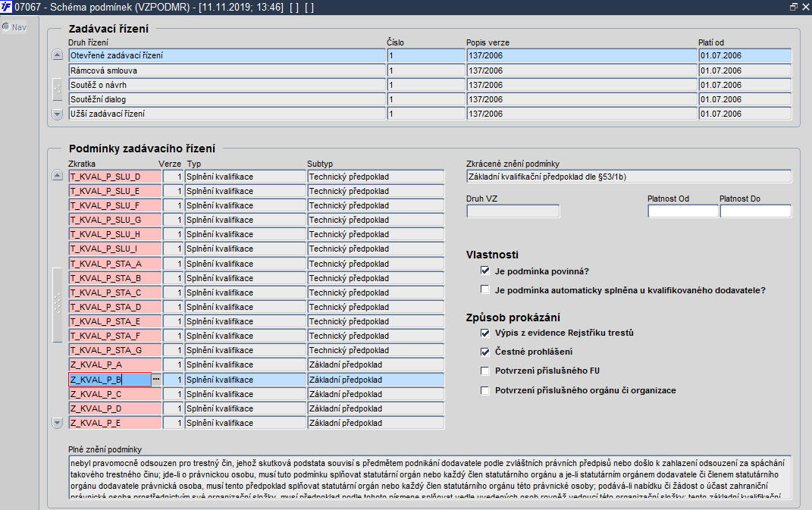
Task: Click the scroll-up arrow of Zadávací řízení list
Action: pyautogui.click(x=58, y=55)
